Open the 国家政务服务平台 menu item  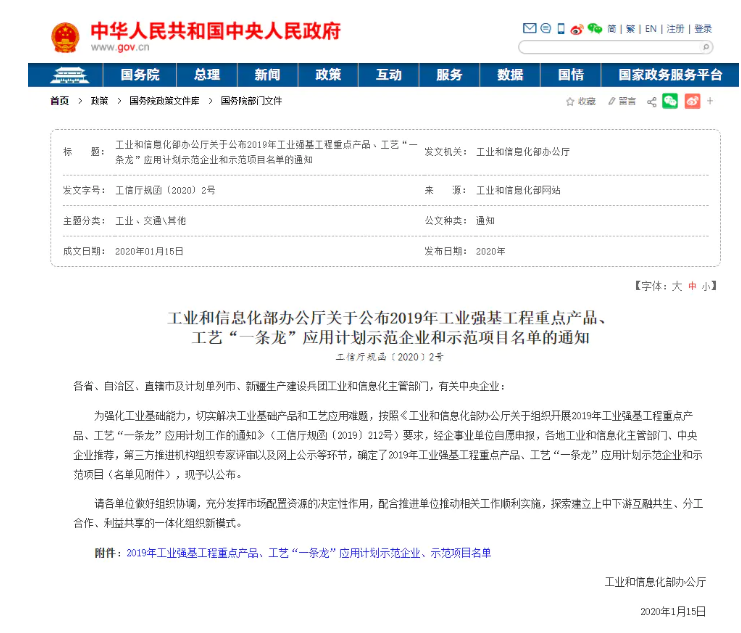[x=669, y=75]
